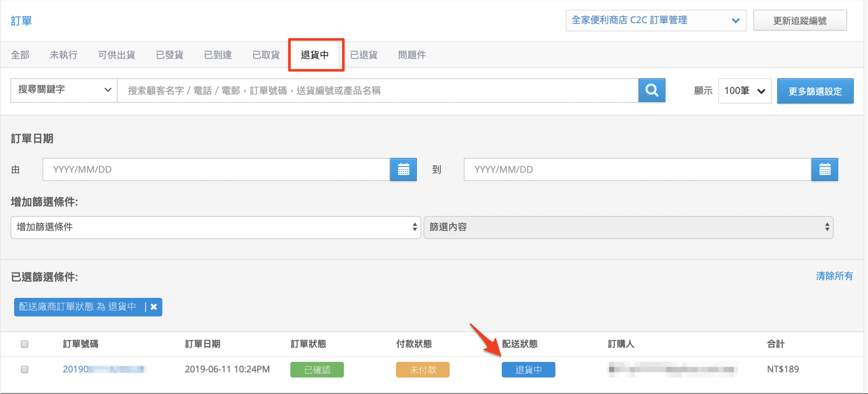Click the keyword search input field
The height and width of the screenshot is (394, 868).
coord(378,90)
